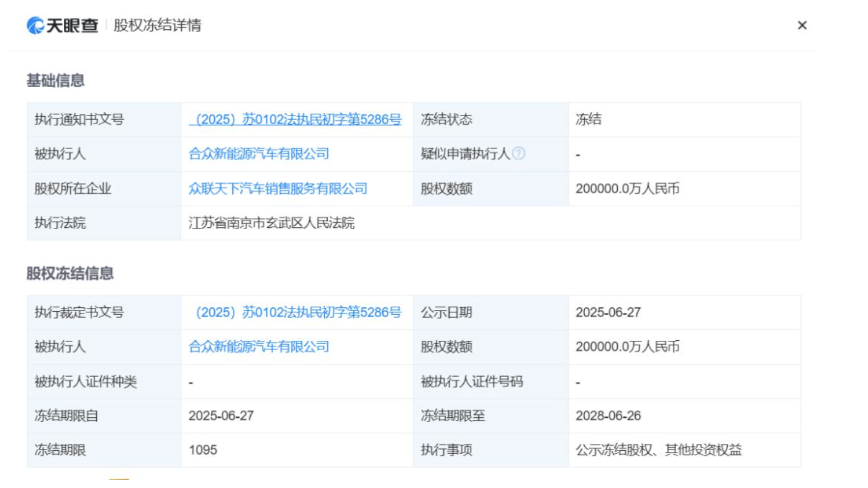Open 执行裁定书文号 case number link
Viewport: 868px width, 488px height.
coord(295,312)
